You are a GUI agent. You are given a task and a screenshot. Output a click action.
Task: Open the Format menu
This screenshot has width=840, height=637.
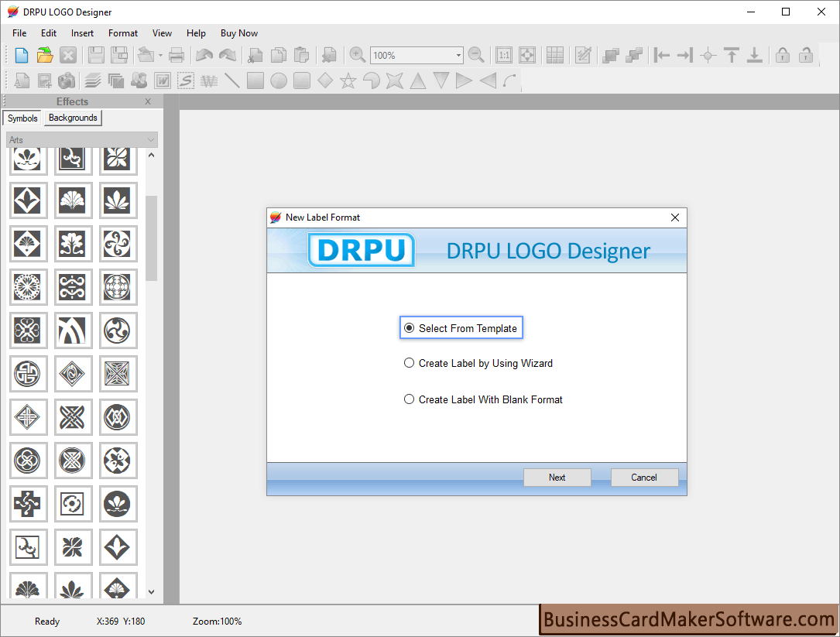coord(123,33)
